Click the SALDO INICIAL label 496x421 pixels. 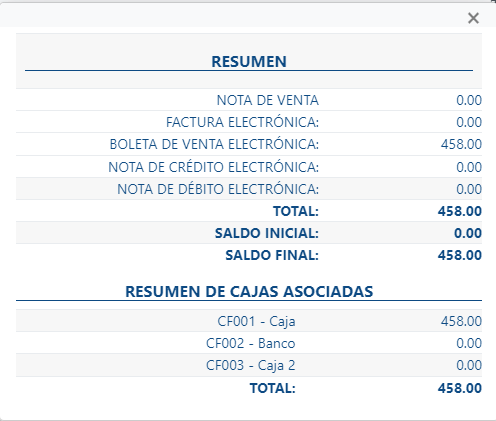pos(267,233)
